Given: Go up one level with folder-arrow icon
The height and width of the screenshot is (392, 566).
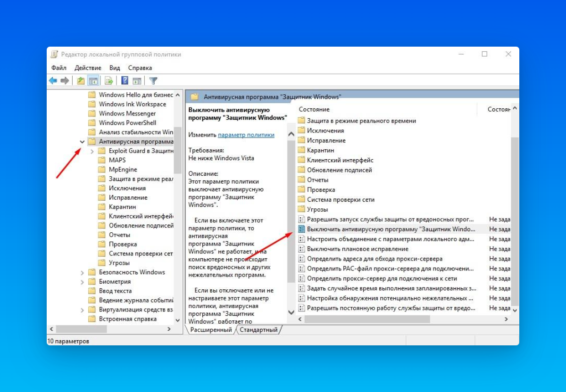Looking at the screenshot, I should pos(81,81).
